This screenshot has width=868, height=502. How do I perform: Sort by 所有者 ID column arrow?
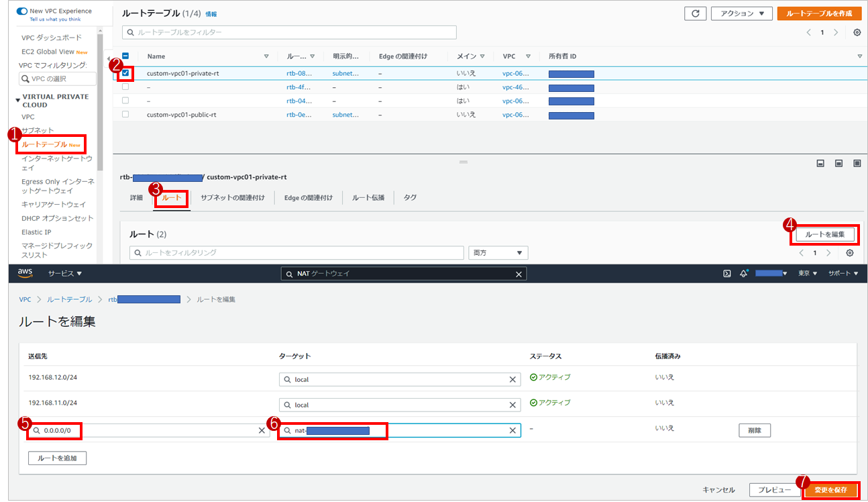pos(860,56)
